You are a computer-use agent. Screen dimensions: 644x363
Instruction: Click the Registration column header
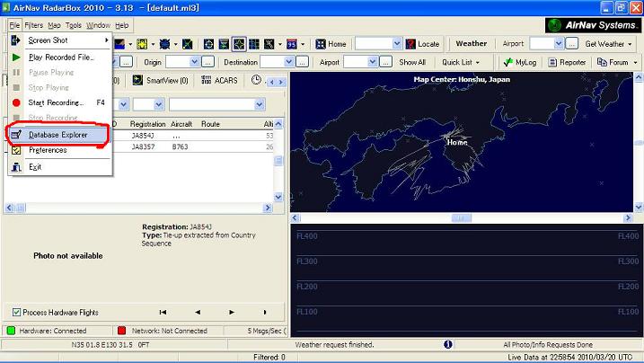(147, 124)
